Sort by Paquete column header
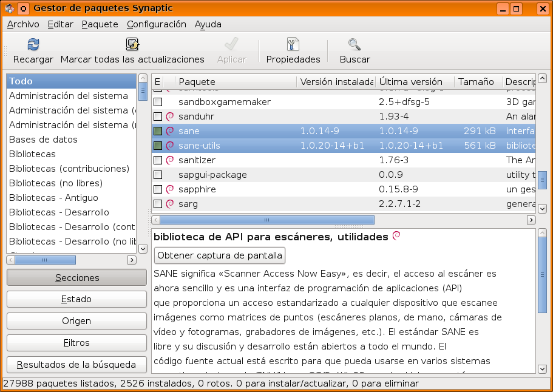The height and width of the screenshot is (392, 553). click(x=236, y=82)
